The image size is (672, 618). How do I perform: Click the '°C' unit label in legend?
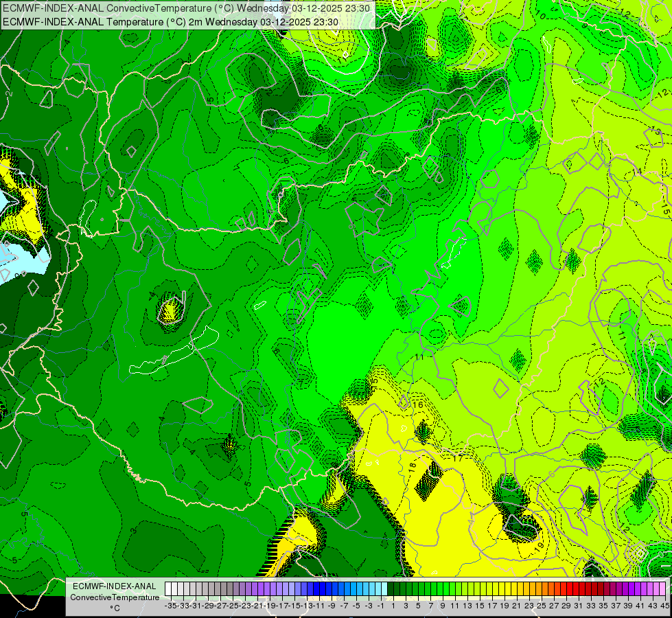[115, 608]
